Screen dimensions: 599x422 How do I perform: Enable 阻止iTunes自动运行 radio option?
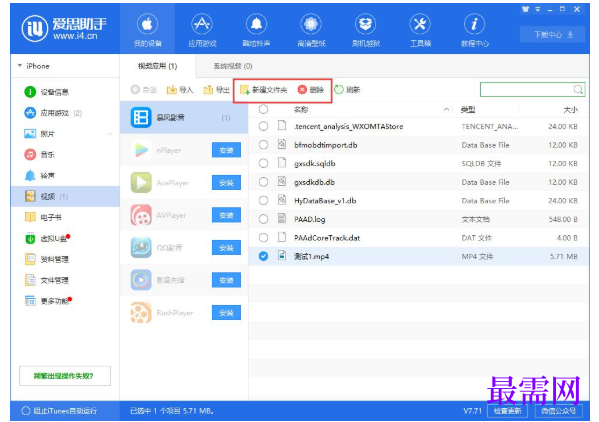[x=26, y=411]
